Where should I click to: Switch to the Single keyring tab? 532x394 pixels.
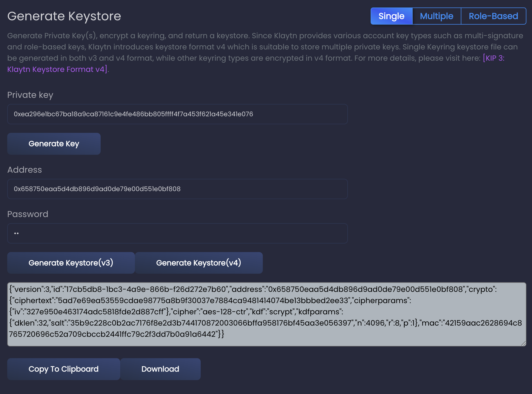click(x=391, y=16)
